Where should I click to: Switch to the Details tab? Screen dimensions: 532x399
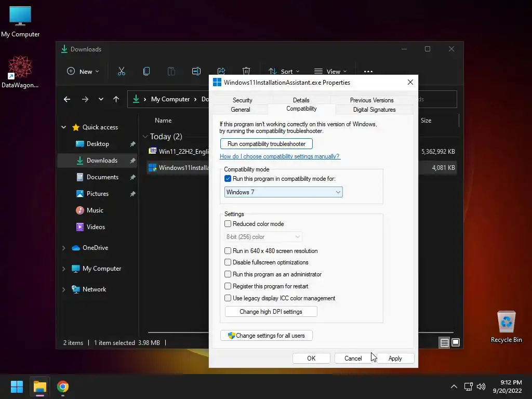tap(301, 100)
